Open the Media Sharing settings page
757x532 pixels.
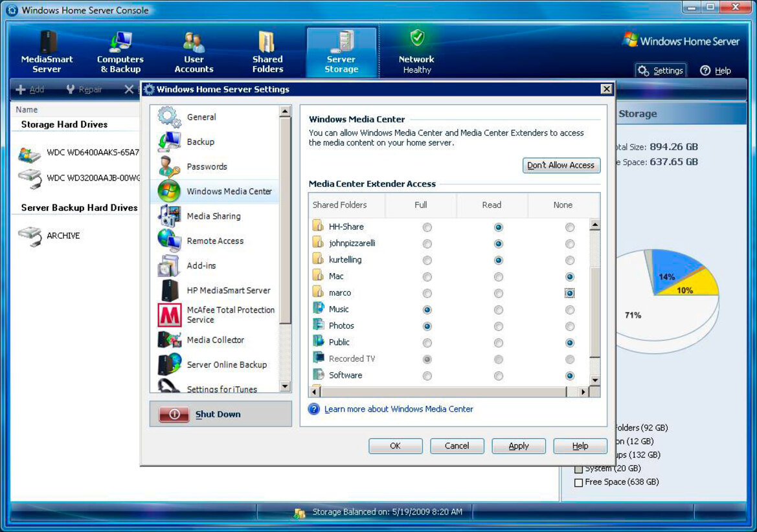pos(214,216)
